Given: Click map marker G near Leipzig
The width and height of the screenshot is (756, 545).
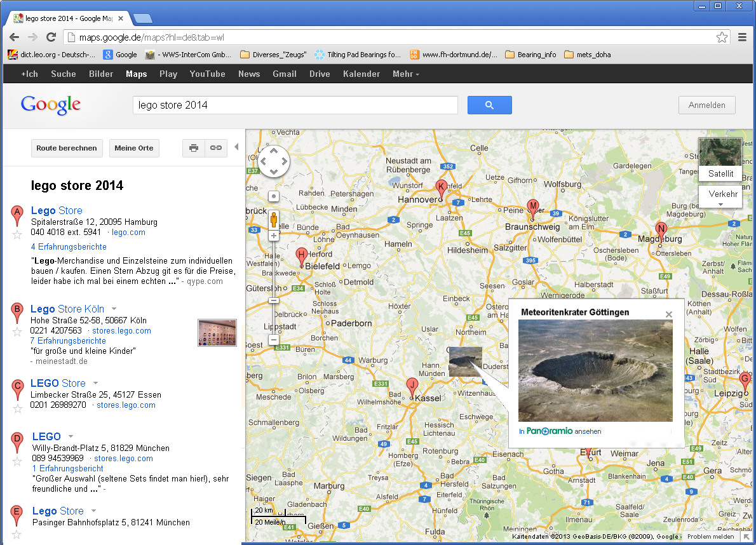Looking at the screenshot, I should 745,382.
